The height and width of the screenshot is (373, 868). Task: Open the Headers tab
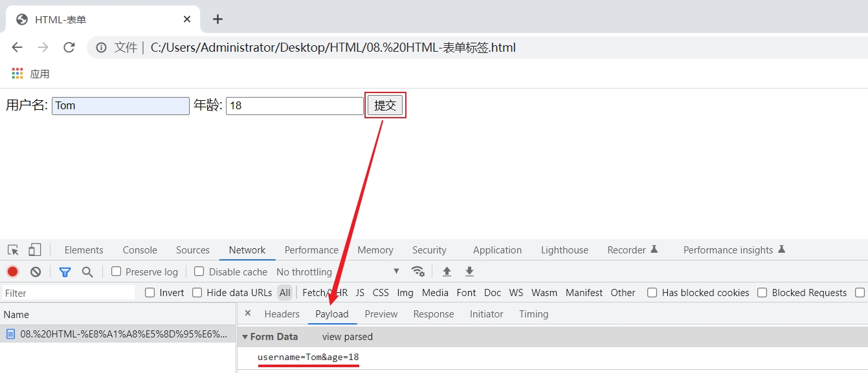282,314
